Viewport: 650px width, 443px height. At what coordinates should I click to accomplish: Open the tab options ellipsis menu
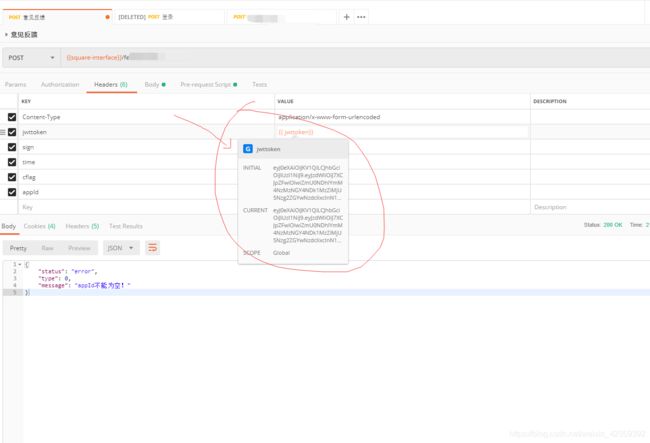pos(361,17)
